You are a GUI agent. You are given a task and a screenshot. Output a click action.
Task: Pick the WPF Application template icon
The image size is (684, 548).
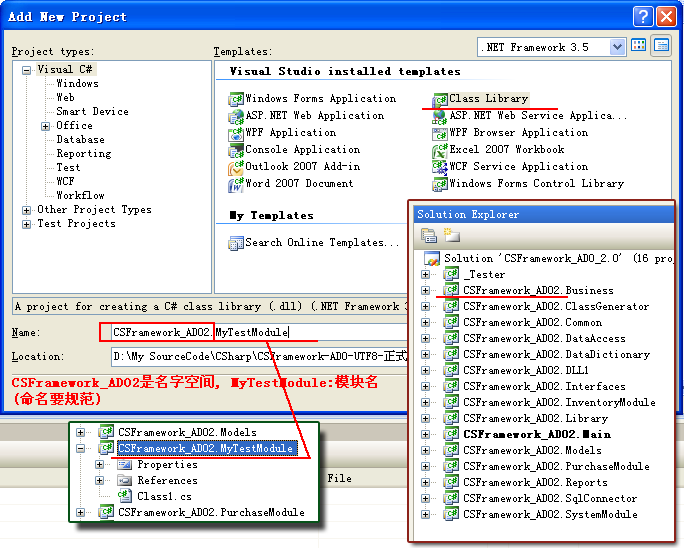(x=236, y=133)
